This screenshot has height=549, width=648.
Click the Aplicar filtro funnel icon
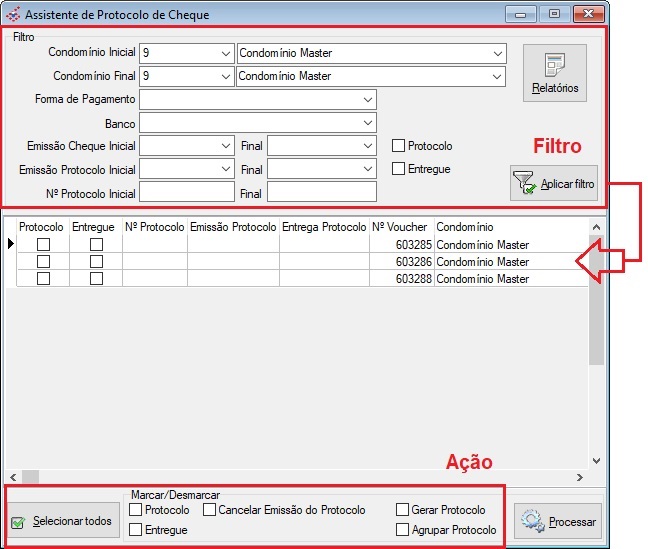click(524, 184)
